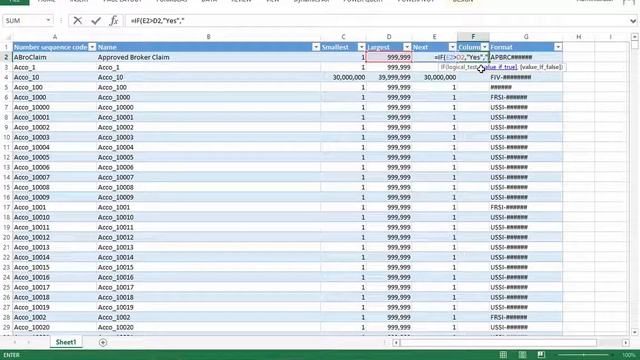Click the Acco_10005 cell in the Name column
The width and height of the screenshot is (640, 360).
click(x=209, y=157)
